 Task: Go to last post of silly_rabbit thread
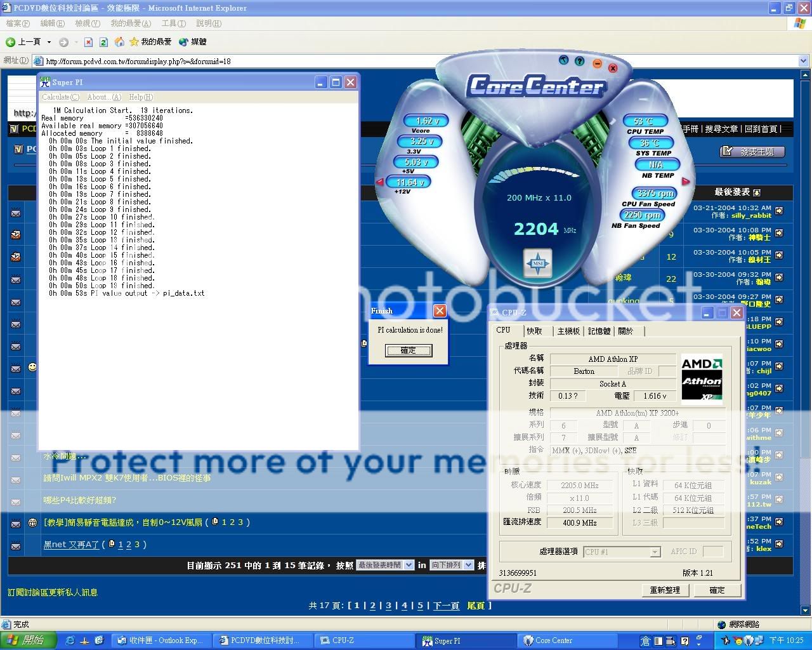(779, 211)
